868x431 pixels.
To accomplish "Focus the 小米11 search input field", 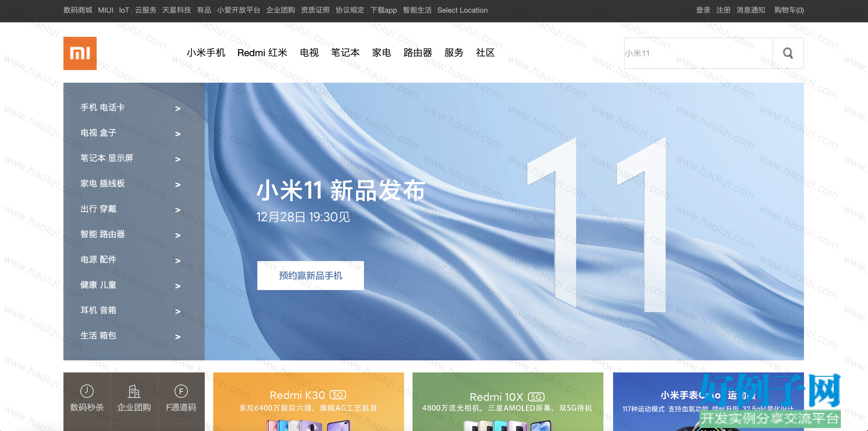I will [698, 53].
